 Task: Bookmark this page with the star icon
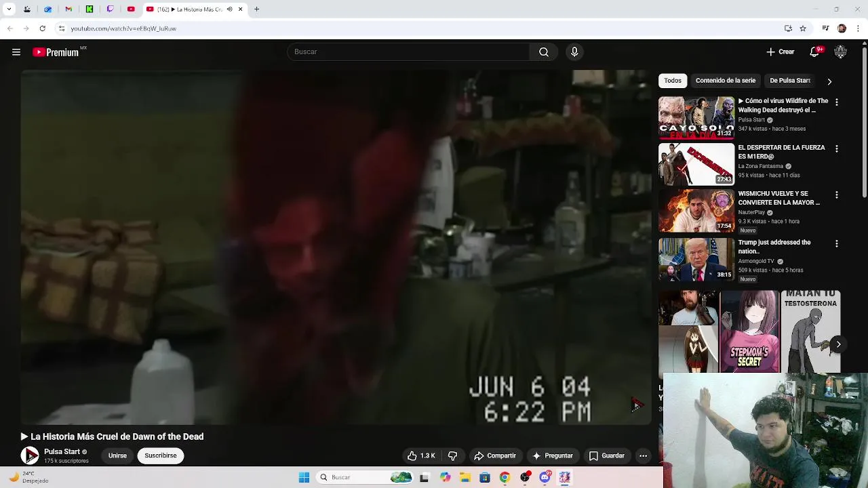tap(803, 28)
